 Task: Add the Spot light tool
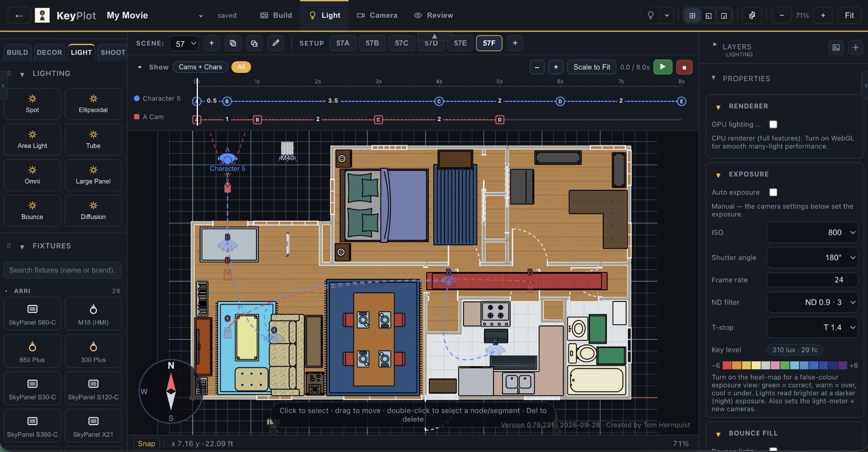[32, 104]
